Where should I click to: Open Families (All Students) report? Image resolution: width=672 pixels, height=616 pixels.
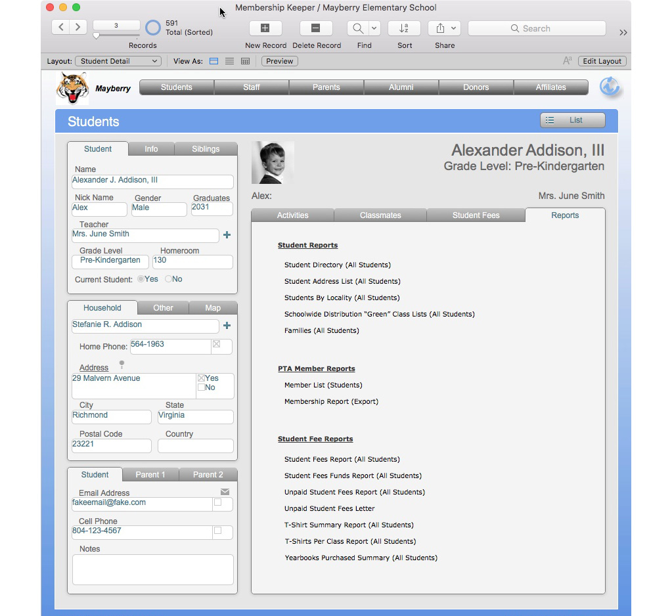click(321, 331)
